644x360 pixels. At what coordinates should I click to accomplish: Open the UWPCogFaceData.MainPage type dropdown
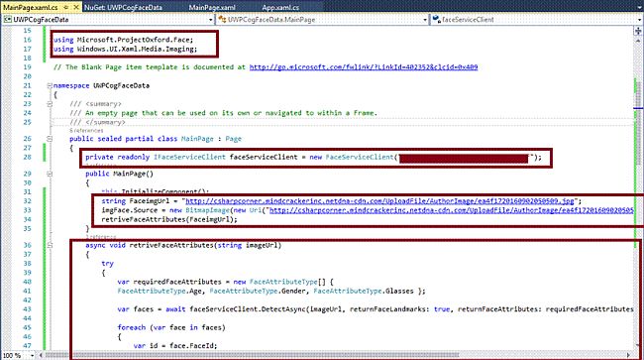(425, 19)
